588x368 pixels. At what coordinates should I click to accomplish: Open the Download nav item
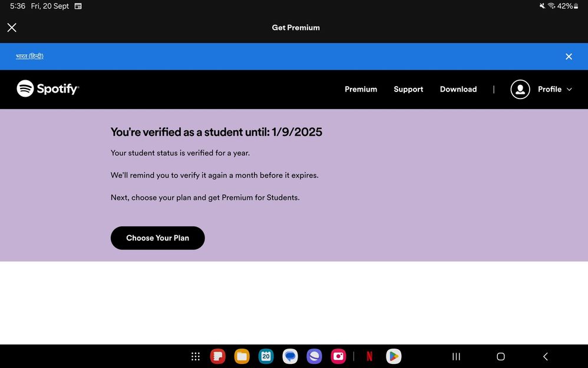(458, 90)
